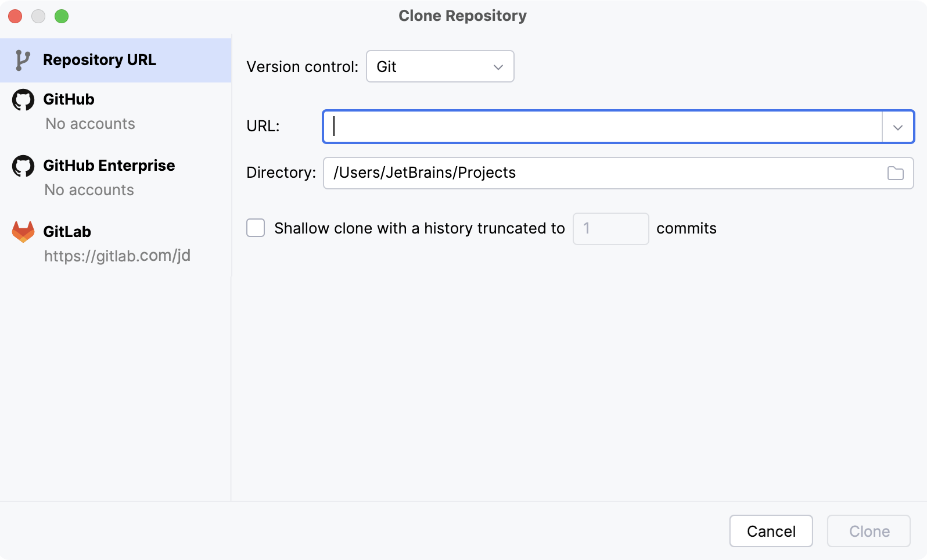927x560 pixels.
Task: Click the URL field dropdown arrow icon
Action: (x=898, y=126)
